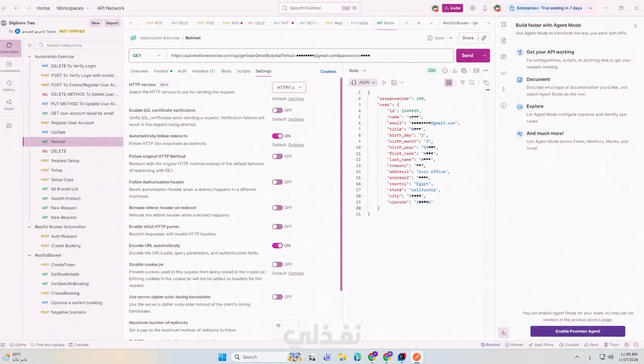Collapse the RestfulBooker collection
The image size is (644, 364).
(29, 255)
